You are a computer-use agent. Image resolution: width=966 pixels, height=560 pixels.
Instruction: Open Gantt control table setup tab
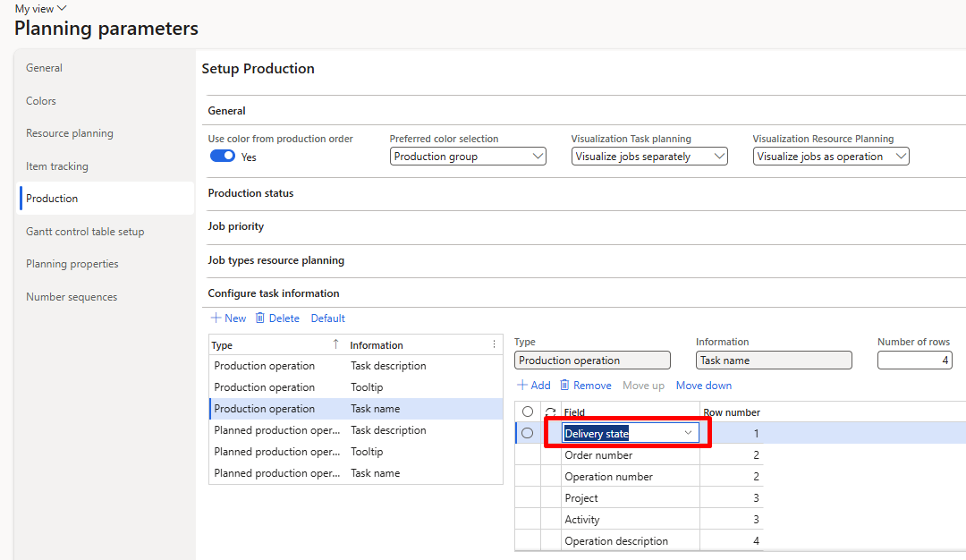tap(85, 232)
